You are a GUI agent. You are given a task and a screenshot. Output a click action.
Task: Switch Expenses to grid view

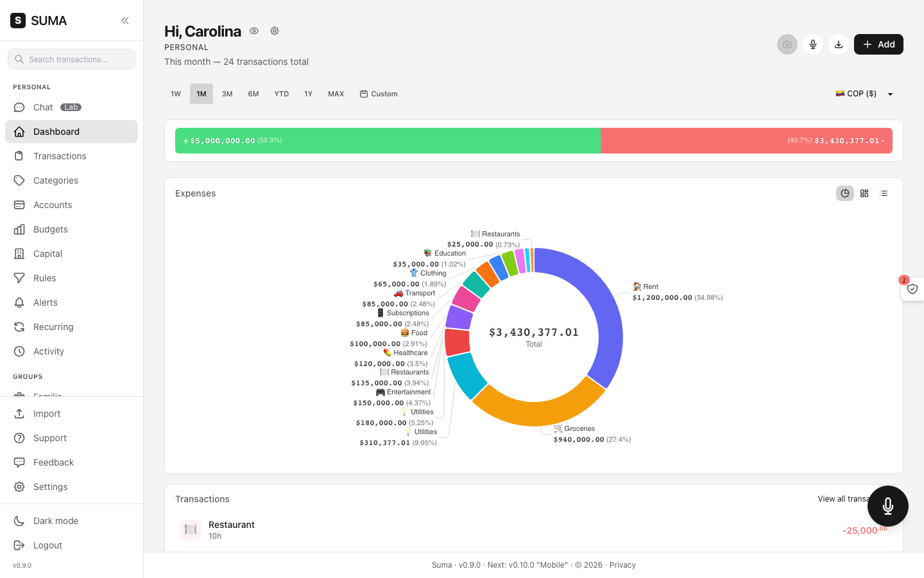[x=864, y=193]
